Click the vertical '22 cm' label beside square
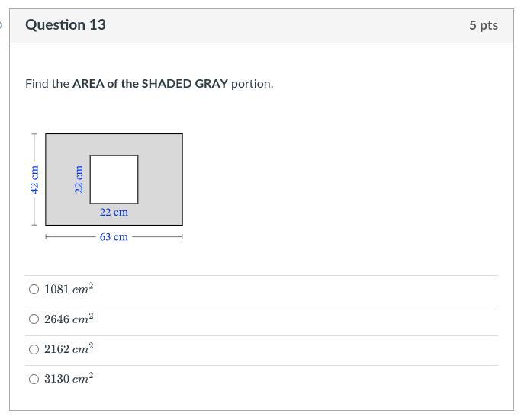This screenshot has height=420, width=521. point(79,179)
